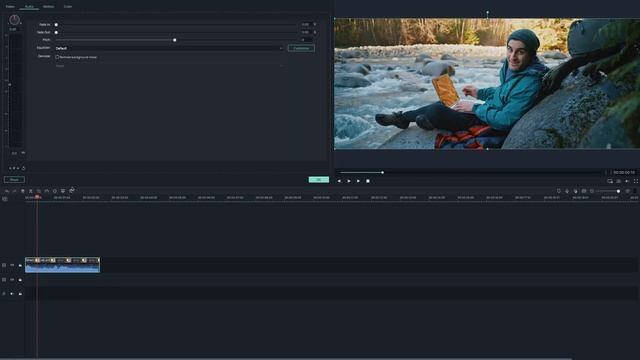Click the Fade In value field
The height and width of the screenshot is (360, 640).
point(306,24)
